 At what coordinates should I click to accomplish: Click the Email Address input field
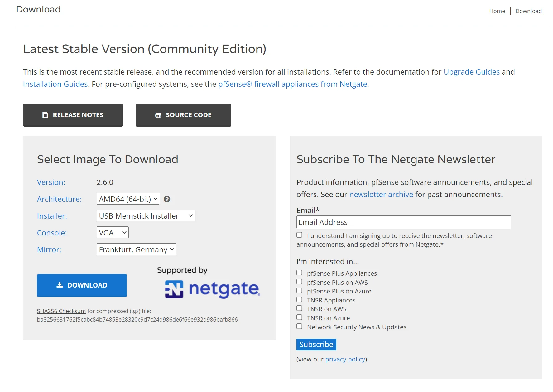pos(403,222)
